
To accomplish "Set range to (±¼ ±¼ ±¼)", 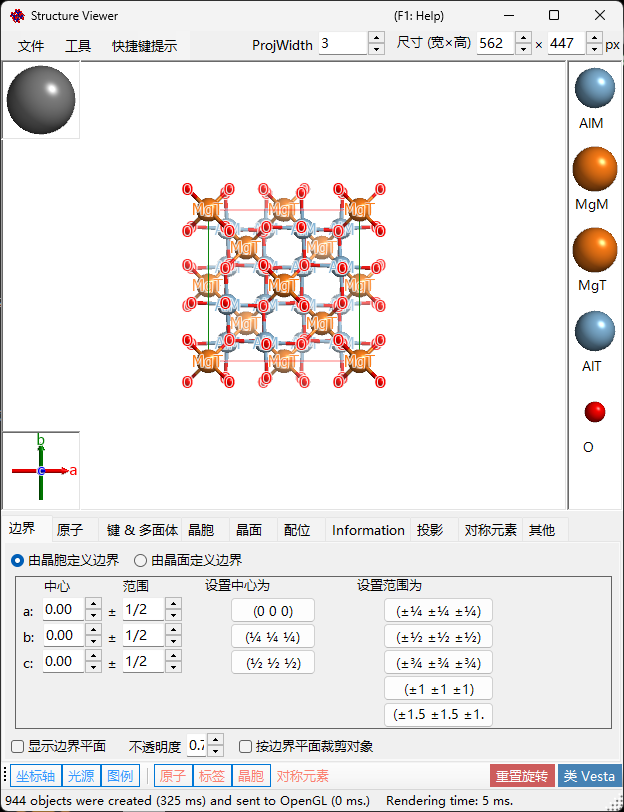I will point(438,611).
